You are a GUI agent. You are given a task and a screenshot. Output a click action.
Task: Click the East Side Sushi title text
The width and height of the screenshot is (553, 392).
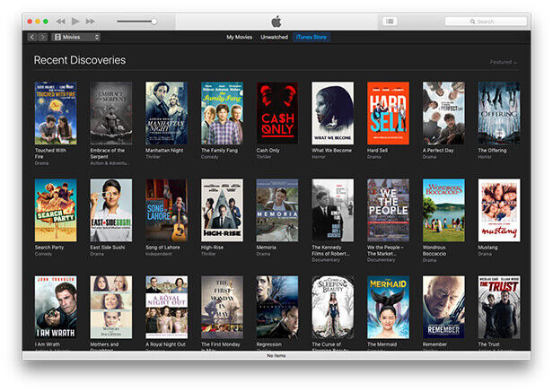tap(108, 248)
